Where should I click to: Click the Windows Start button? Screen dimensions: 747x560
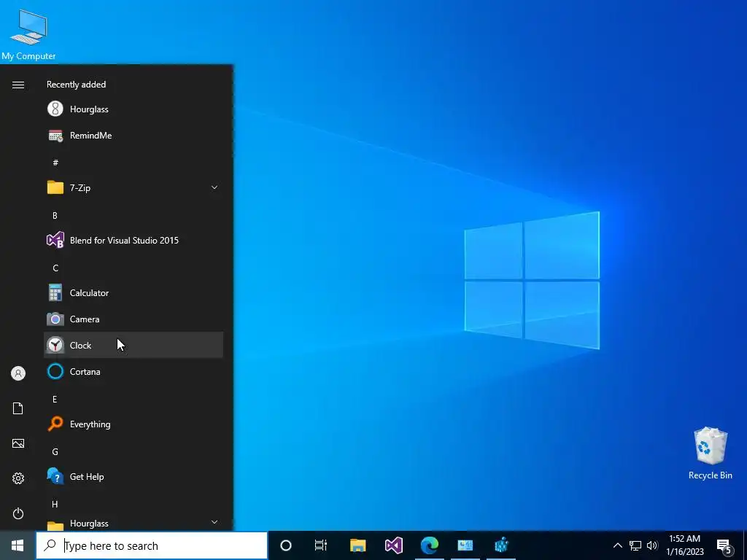18,545
